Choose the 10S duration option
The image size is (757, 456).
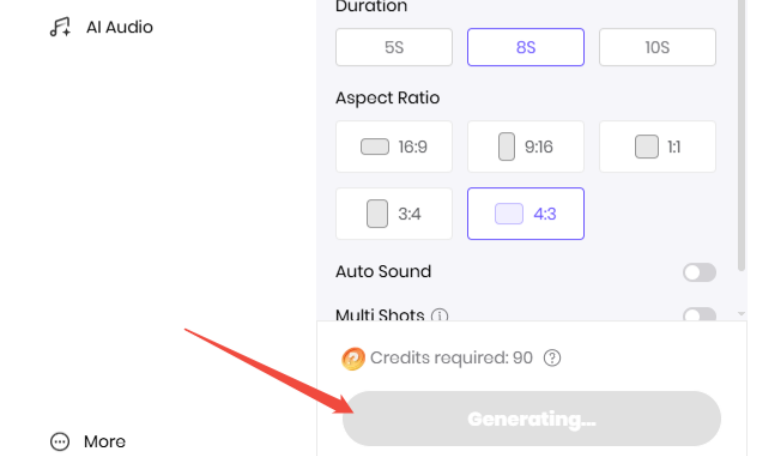657,47
